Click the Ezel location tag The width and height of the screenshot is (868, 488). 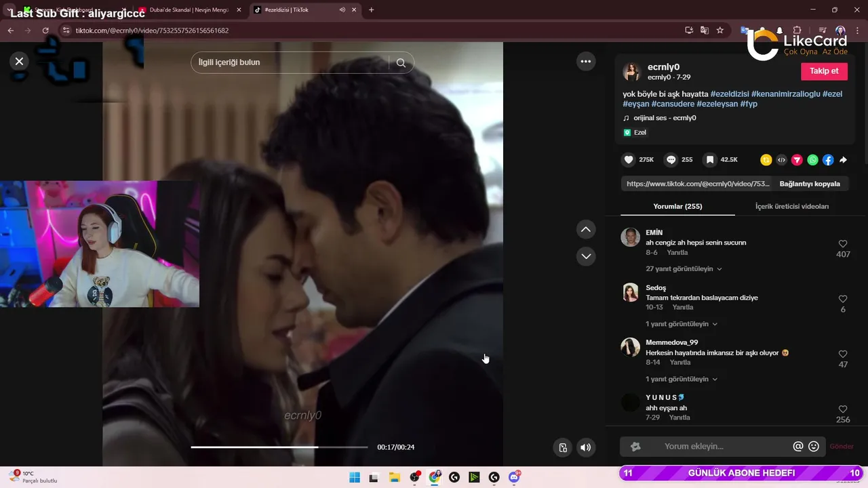pyautogui.click(x=635, y=133)
